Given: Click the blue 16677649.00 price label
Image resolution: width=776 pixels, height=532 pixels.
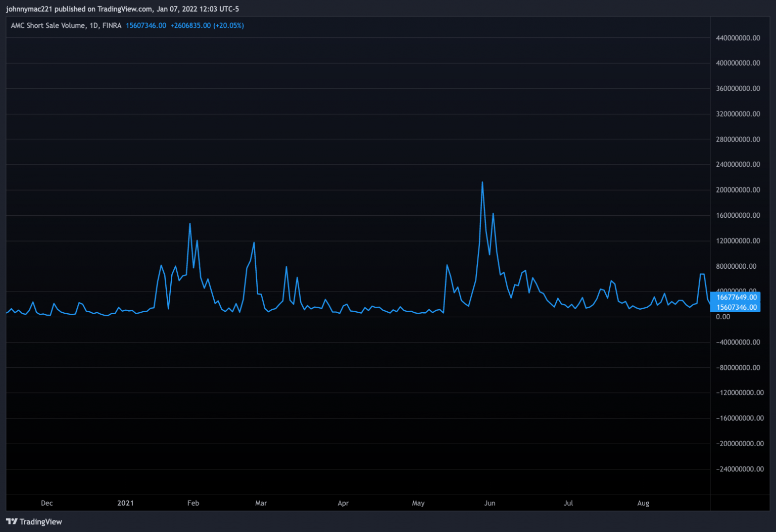Looking at the screenshot, I should [736, 297].
